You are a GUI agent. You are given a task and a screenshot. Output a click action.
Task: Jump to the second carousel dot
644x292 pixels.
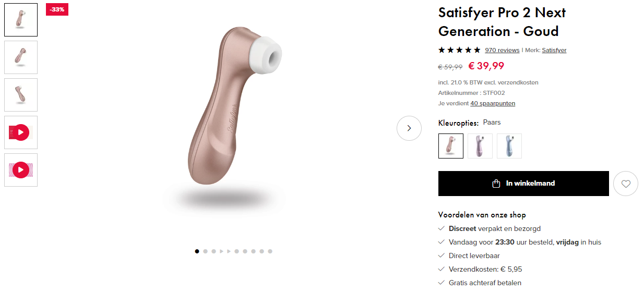(x=205, y=251)
